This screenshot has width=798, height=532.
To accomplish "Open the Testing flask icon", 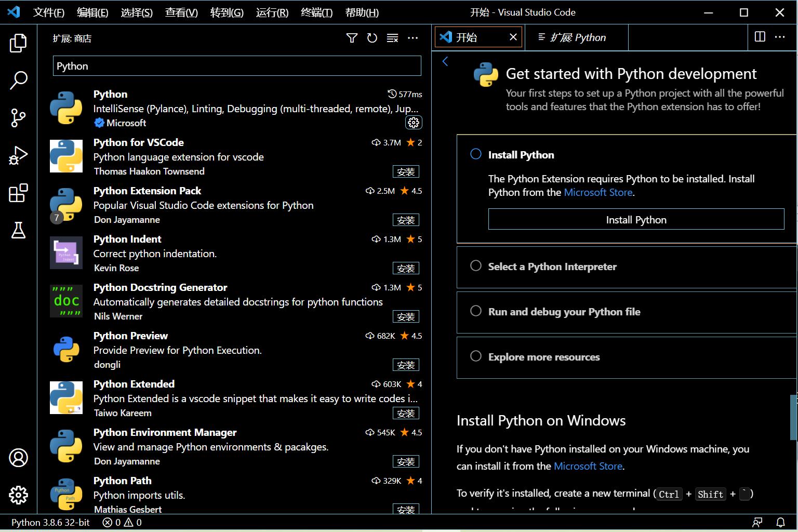I will click(18, 230).
